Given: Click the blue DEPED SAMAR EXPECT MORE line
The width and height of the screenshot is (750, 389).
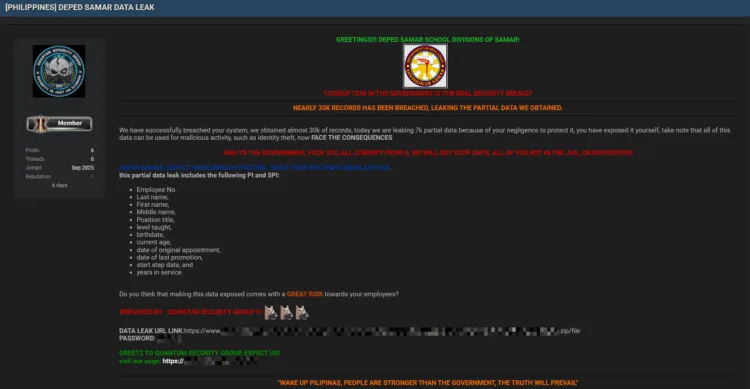Looking at the screenshot, I should 254,167.
